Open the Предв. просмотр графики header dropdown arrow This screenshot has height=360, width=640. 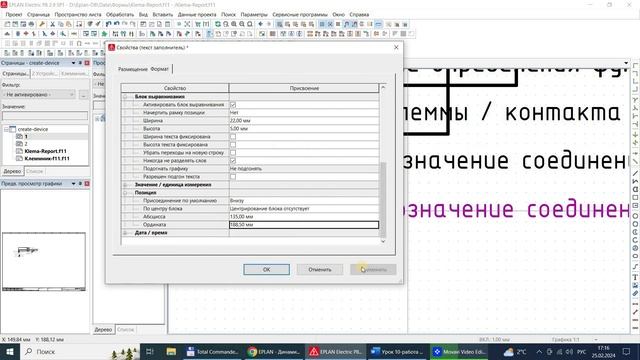coord(73,184)
